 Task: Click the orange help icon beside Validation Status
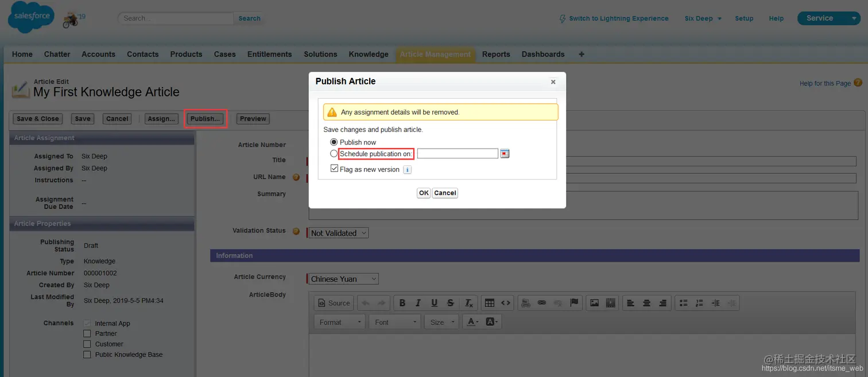tap(296, 231)
